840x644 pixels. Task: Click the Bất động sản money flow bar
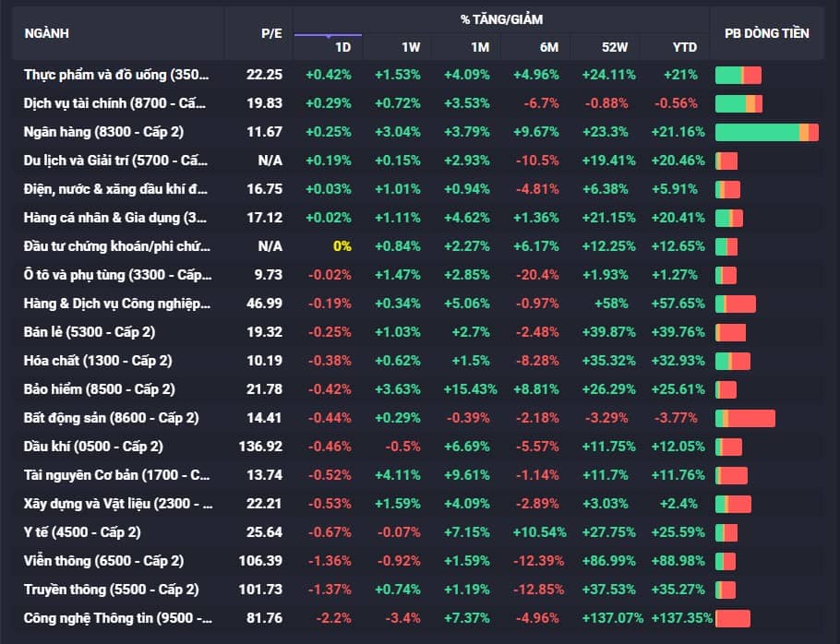click(x=745, y=419)
